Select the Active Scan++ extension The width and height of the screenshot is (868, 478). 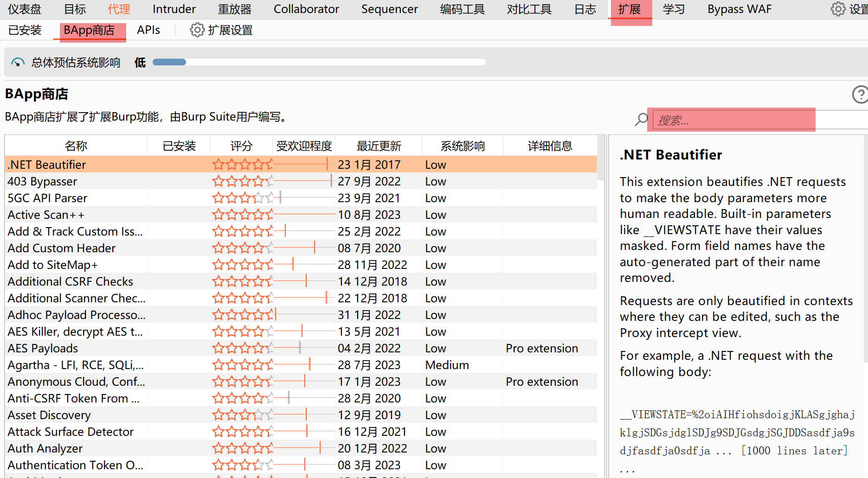point(301,215)
